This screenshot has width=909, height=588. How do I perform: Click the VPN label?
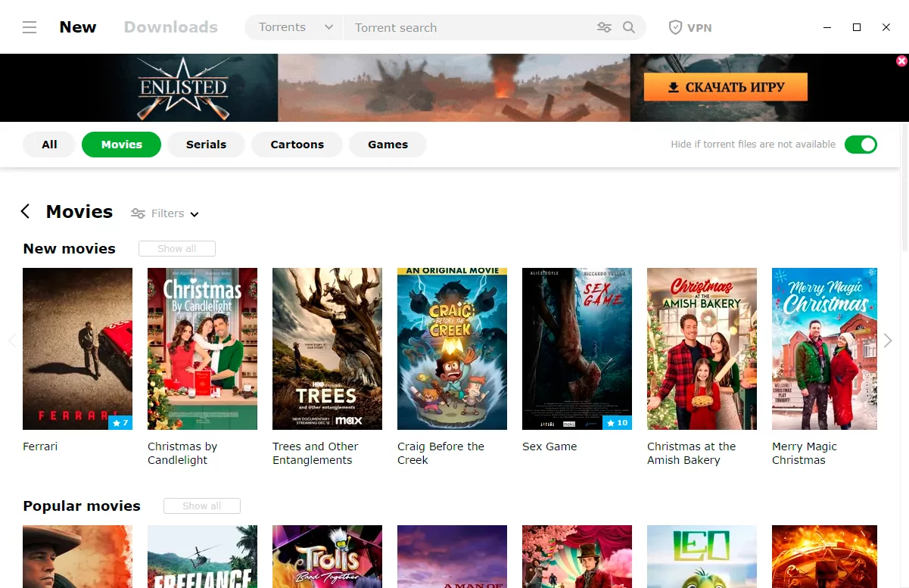pyautogui.click(x=699, y=28)
